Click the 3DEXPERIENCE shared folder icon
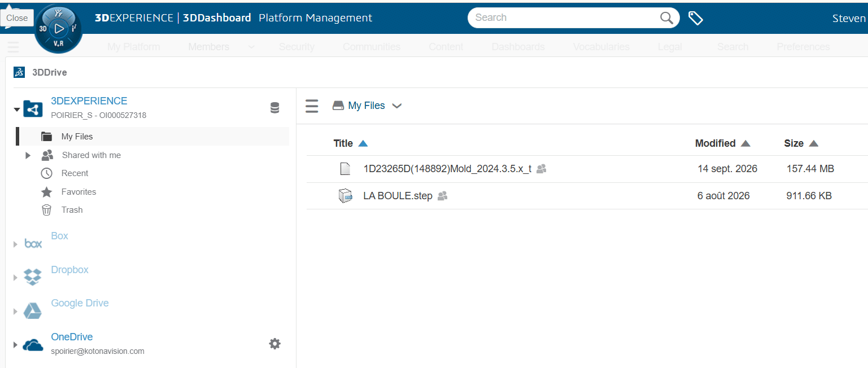Screen dimensions: 868x368 pyautogui.click(x=33, y=109)
